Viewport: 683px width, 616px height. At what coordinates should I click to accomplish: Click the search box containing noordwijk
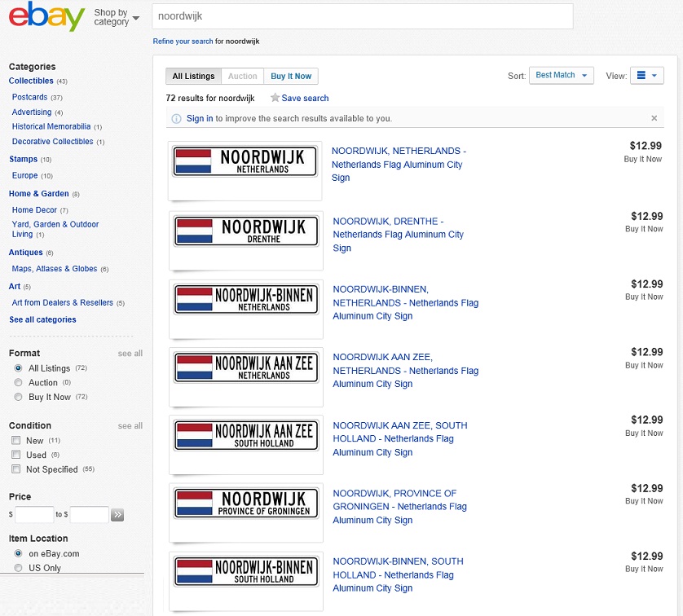click(362, 16)
